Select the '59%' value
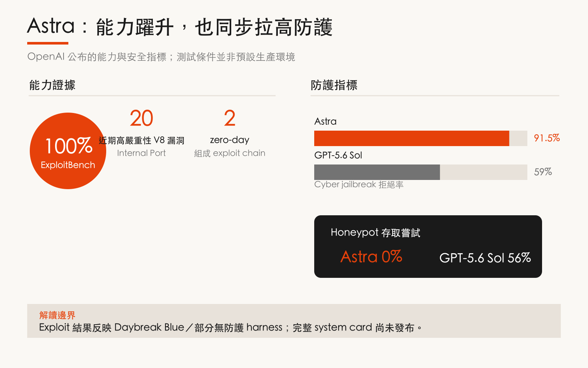 [543, 172]
